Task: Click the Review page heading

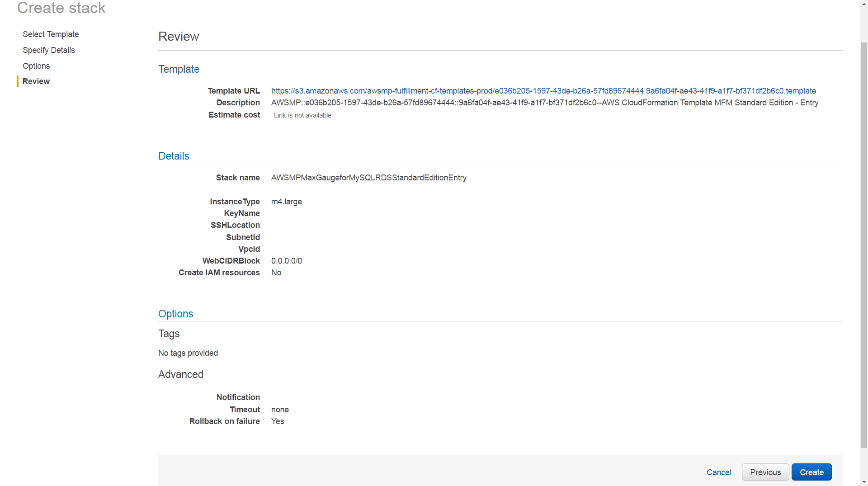Action: click(179, 37)
